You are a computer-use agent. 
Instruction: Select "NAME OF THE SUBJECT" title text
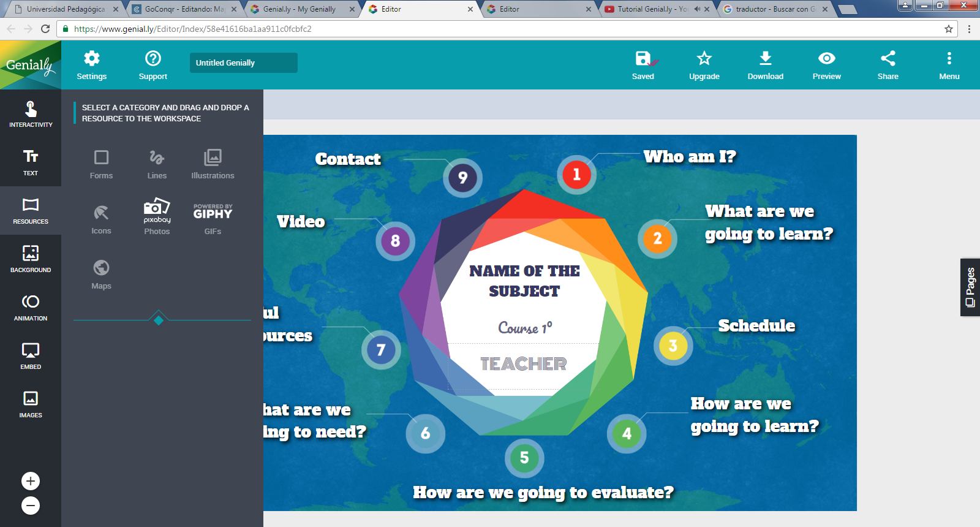coord(524,281)
